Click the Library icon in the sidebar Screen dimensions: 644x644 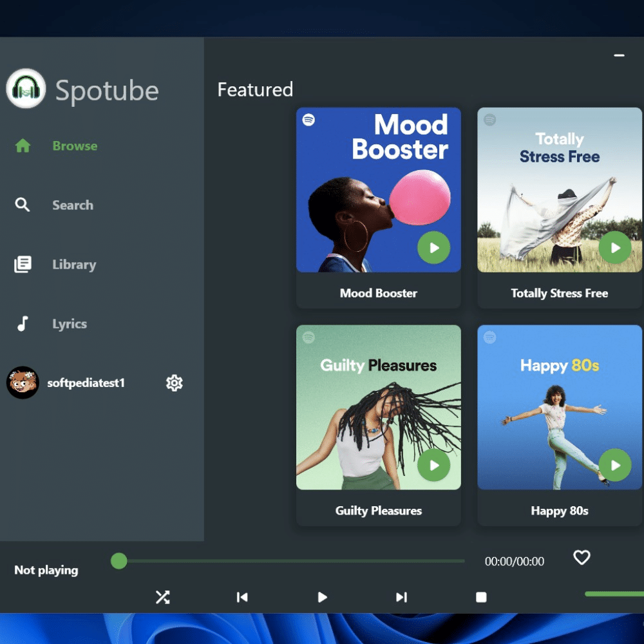[x=23, y=264]
